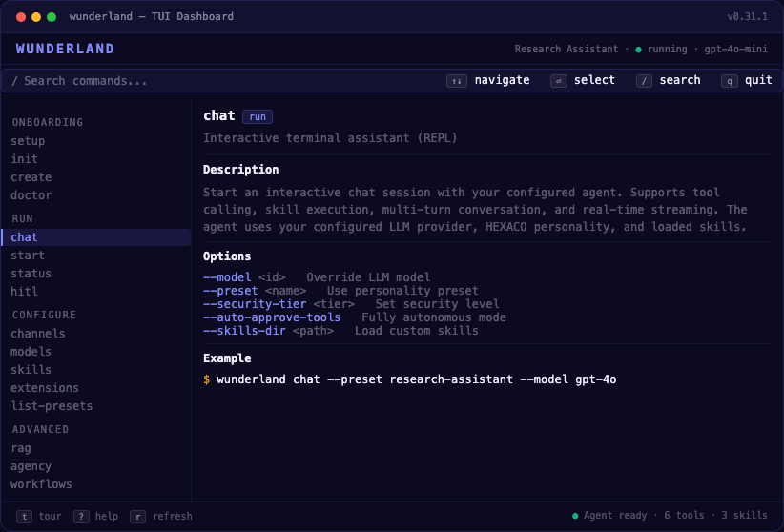The width and height of the screenshot is (784, 532).
Task: Click the --preset option flag
Action: (231, 291)
